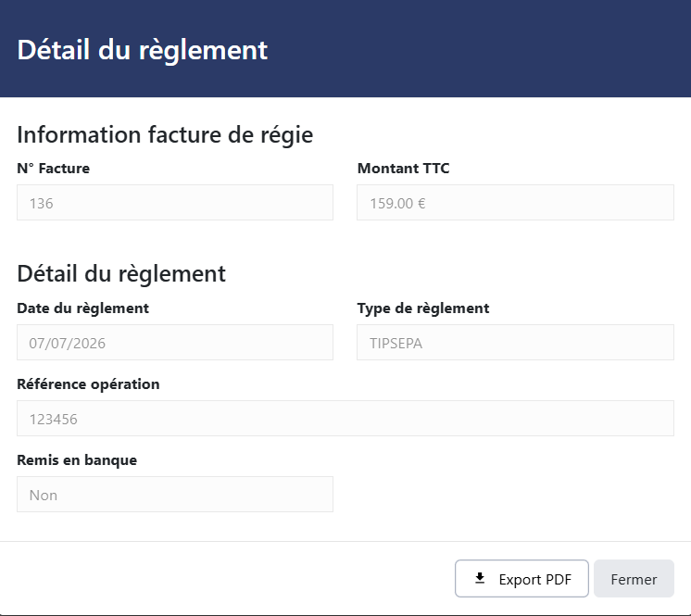Image resolution: width=691 pixels, height=616 pixels.
Task: Click the TIPSEPA payment type text
Action: (396, 344)
